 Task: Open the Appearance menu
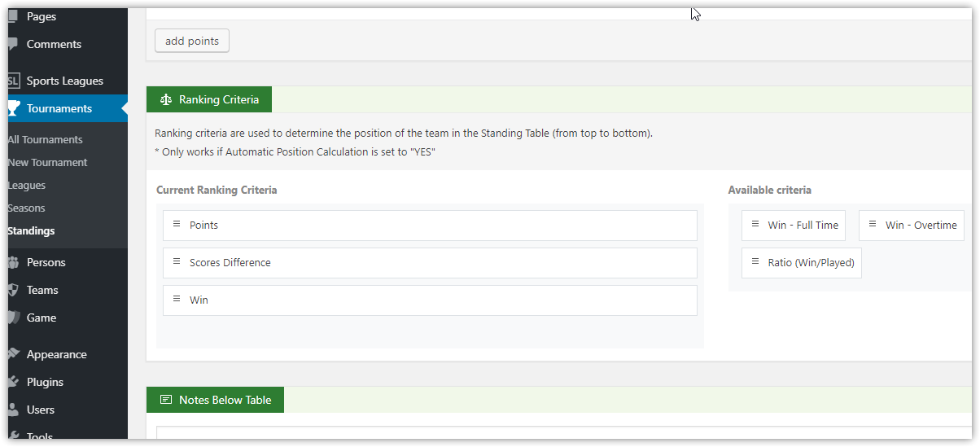pos(56,354)
